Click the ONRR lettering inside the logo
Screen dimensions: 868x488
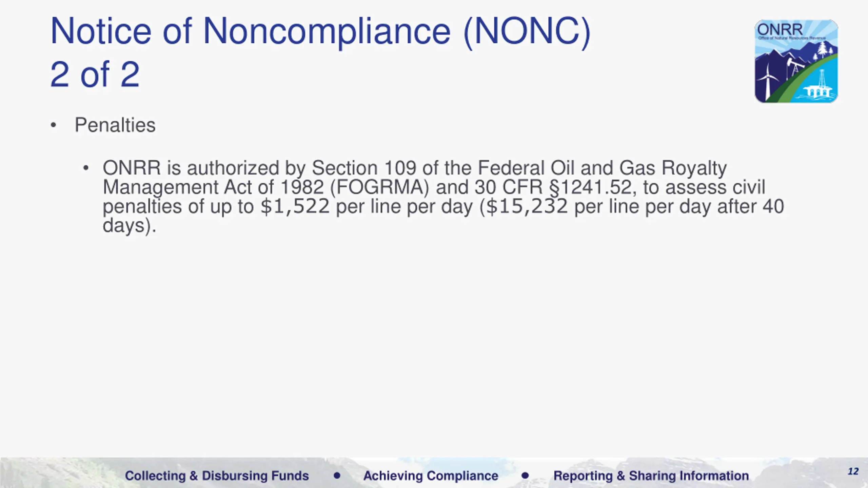(x=780, y=29)
